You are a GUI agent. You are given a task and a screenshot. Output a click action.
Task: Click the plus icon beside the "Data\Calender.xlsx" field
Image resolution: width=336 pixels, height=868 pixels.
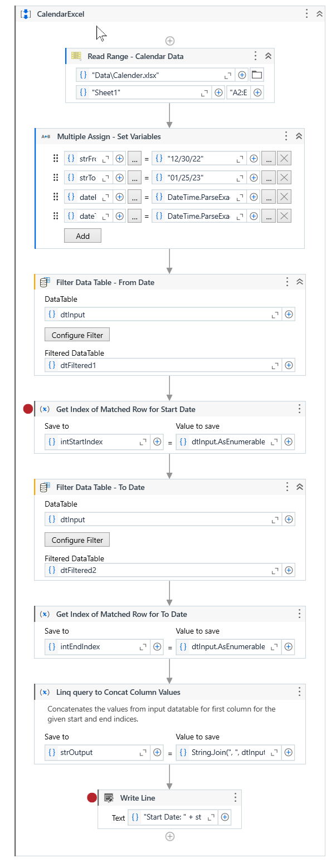(242, 75)
